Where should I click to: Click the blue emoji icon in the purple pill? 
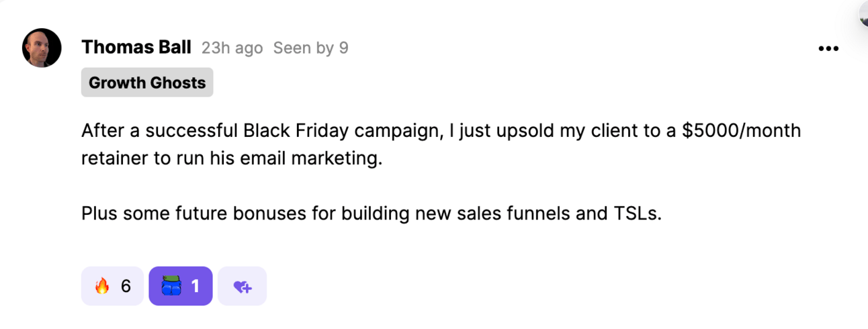171,286
